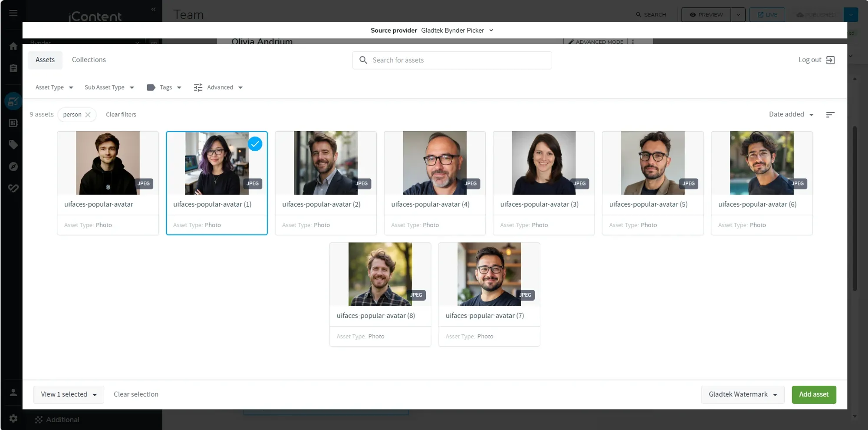Select uifaces-popular-avatar (3) thumbnail
Image resolution: width=868 pixels, height=430 pixels.
(544, 163)
